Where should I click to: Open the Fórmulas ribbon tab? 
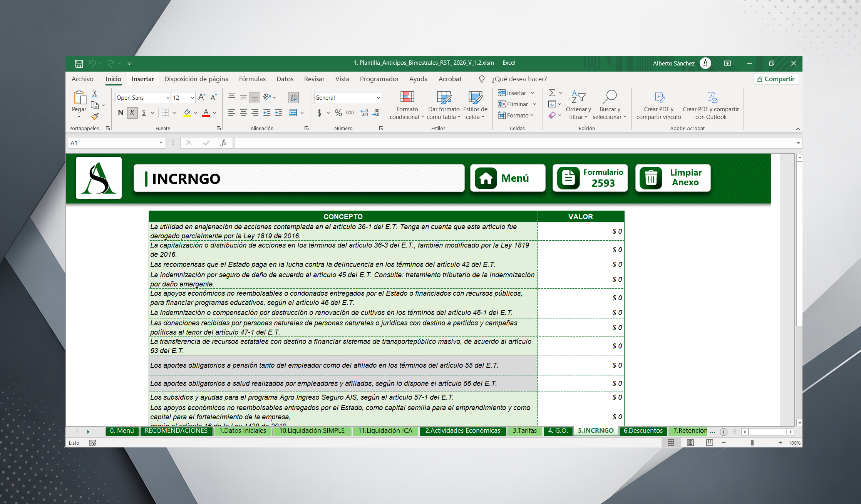point(252,79)
